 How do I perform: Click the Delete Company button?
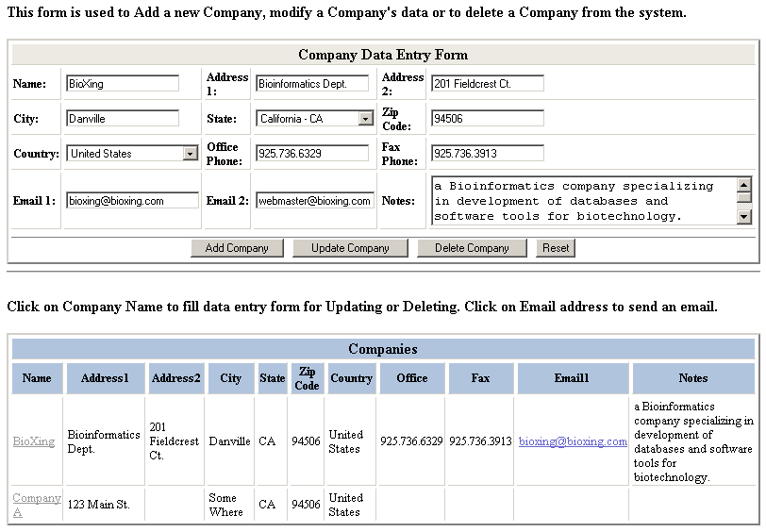pos(471,248)
